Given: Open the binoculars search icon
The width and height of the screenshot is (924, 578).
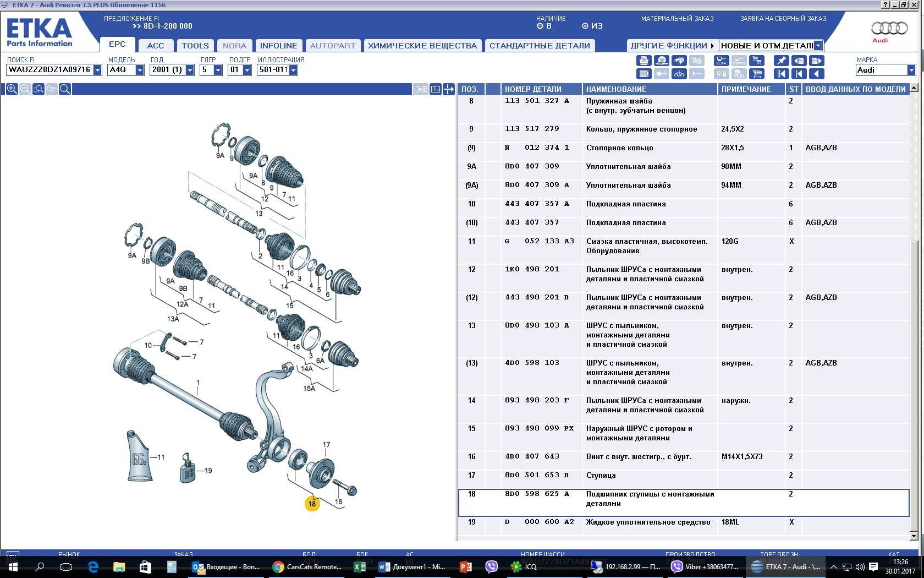Looking at the screenshot, I should point(679,61).
